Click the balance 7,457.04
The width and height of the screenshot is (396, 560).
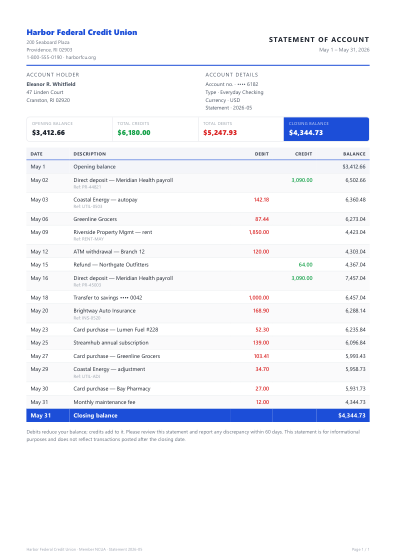tap(355, 278)
